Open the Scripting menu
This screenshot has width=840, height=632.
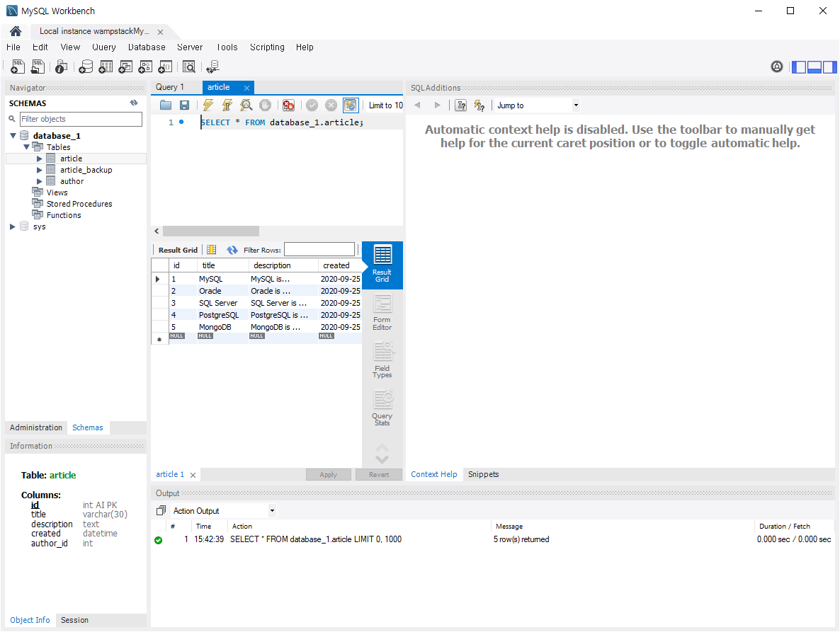(267, 47)
